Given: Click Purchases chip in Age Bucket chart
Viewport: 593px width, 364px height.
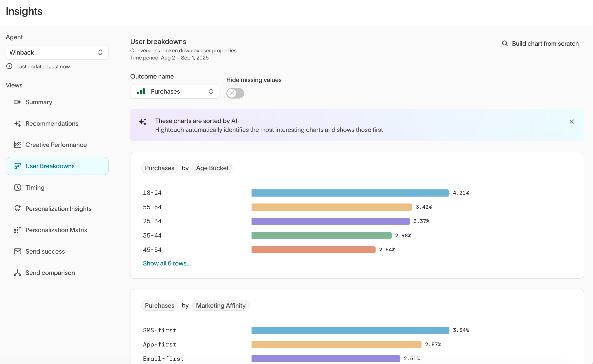Looking at the screenshot, I should (x=160, y=168).
